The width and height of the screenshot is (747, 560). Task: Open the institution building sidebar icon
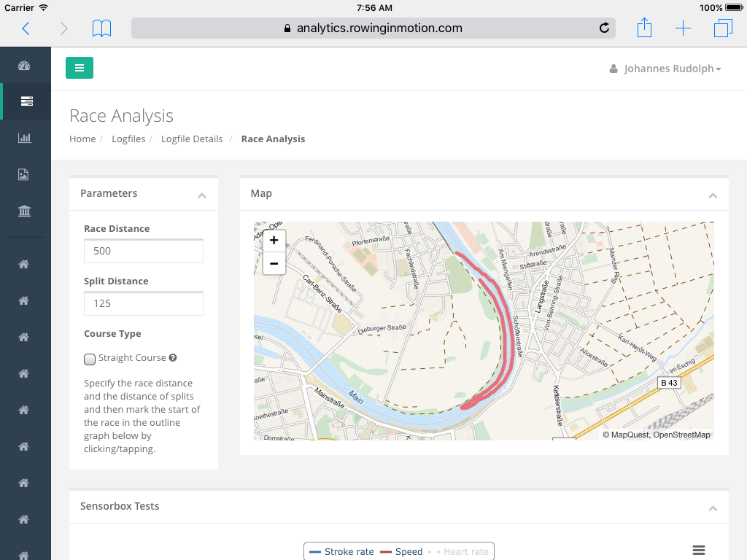tap(24, 211)
